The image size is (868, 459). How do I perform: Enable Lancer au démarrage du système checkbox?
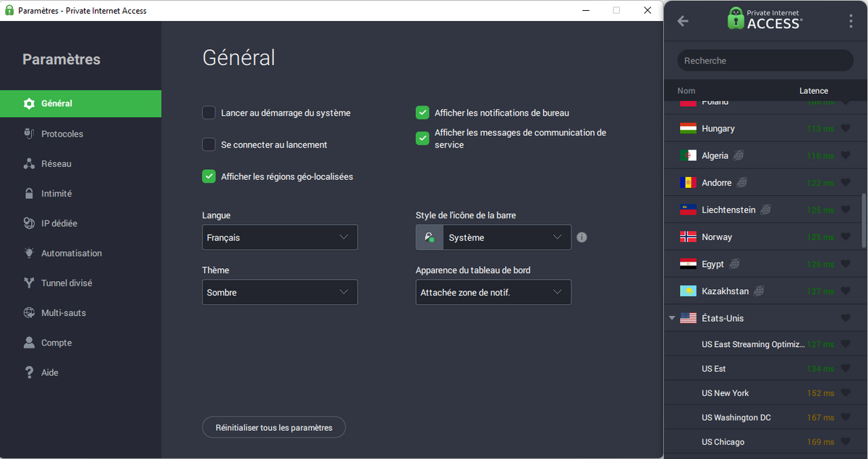(x=209, y=113)
